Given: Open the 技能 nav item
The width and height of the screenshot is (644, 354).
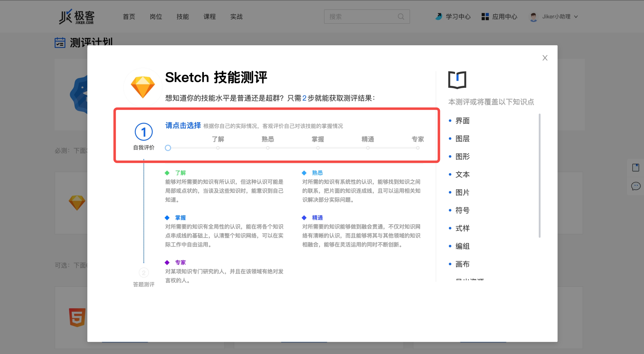Looking at the screenshot, I should pyautogui.click(x=183, y=17).
